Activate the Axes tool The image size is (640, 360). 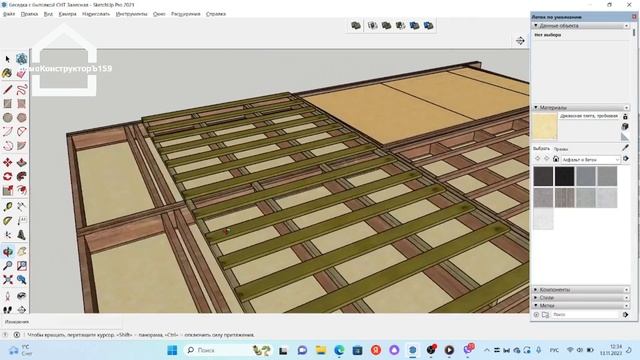7,235
